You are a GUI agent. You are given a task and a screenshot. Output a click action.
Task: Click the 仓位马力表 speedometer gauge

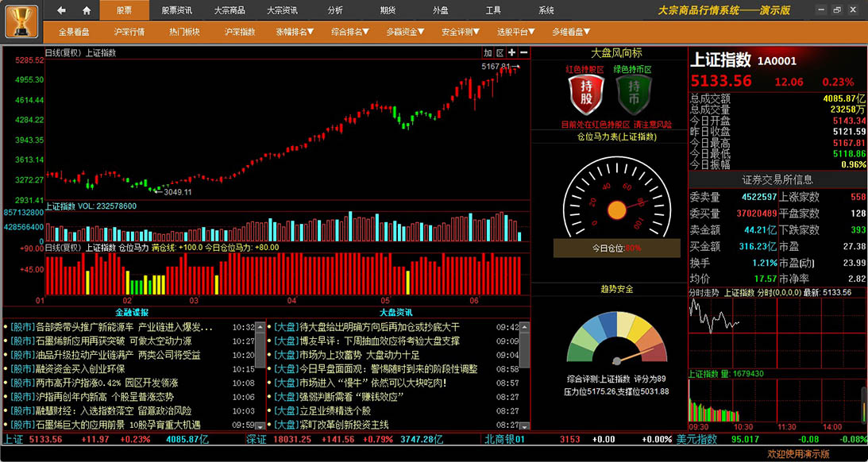616,198
